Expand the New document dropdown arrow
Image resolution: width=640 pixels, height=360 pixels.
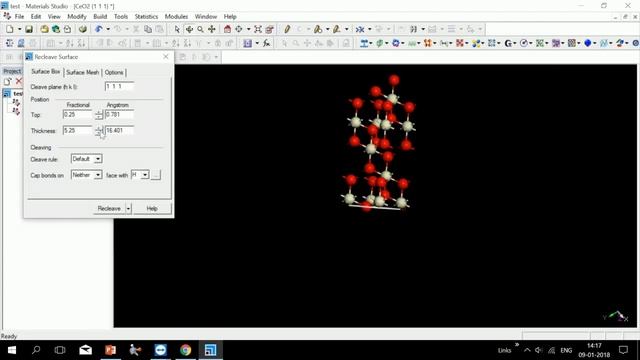tap(19, 29)
